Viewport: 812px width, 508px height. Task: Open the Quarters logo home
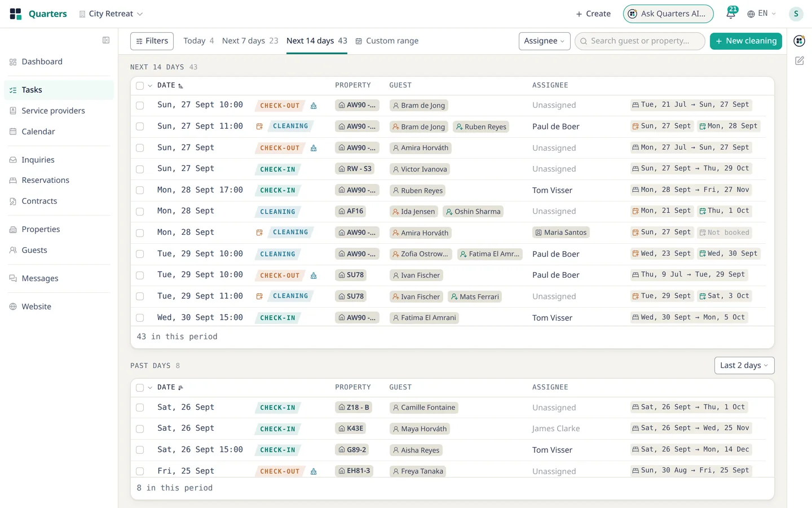click(x=38, y=14)
